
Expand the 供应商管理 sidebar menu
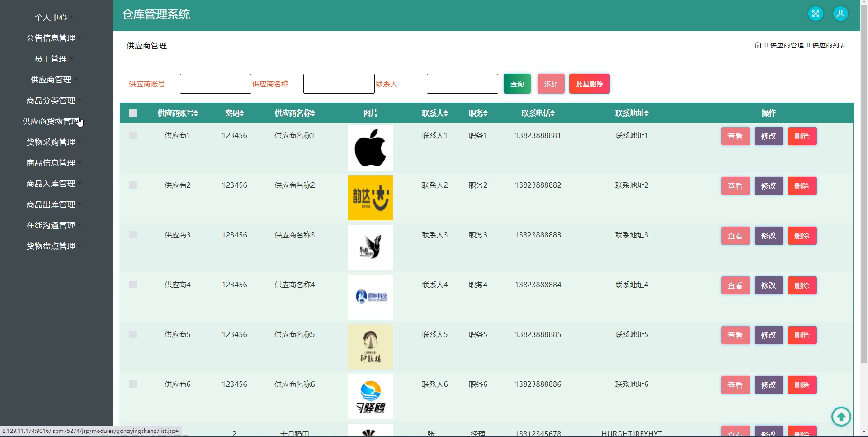click(x=54, y=80)
